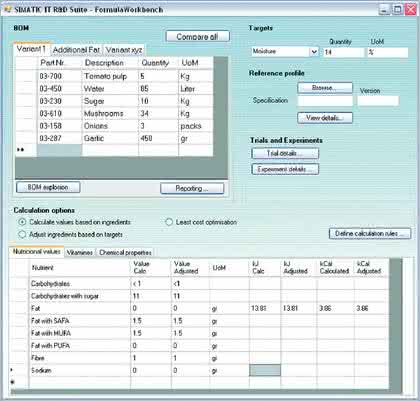Close the FormulaWorkbench window
The width and height of the screenshot is (420, 401).
coord(410,9)
